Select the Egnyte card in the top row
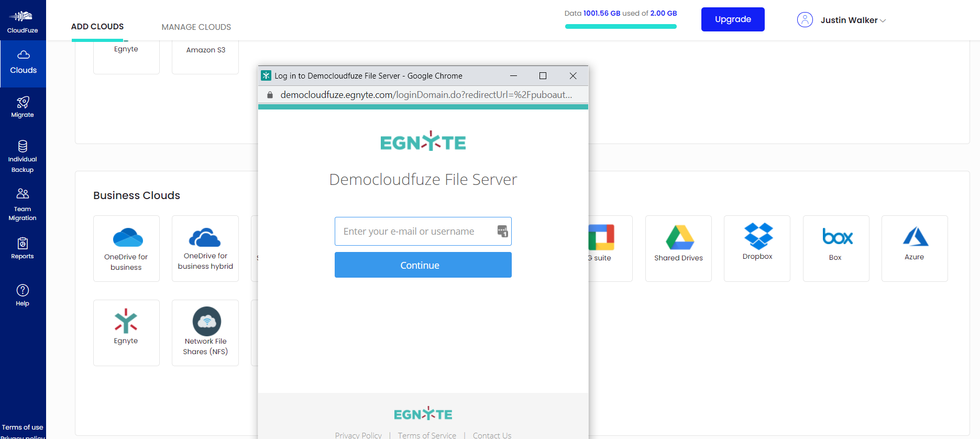 126,57
